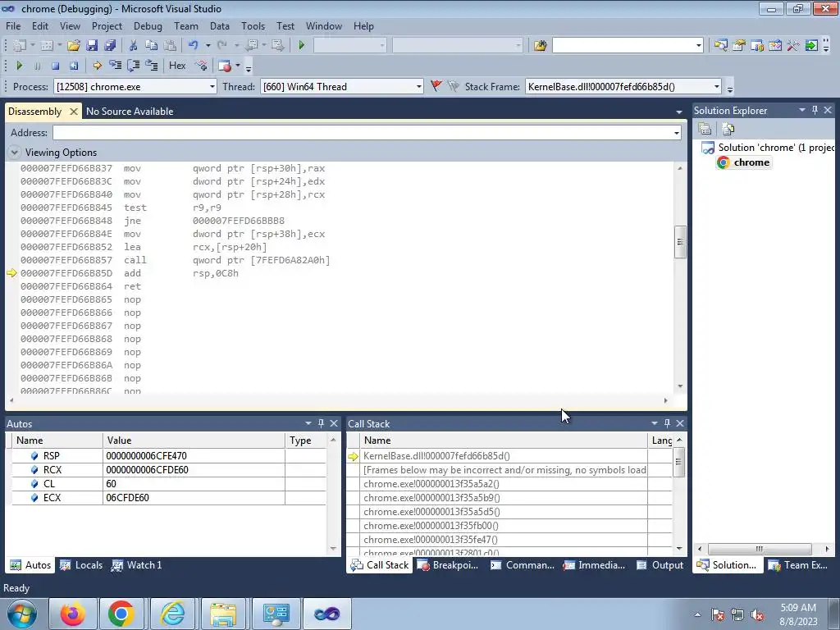The width and height of the screenshot is (840, 630).
Task: Switch to the No Source Available tab
Action: point(130,112)
